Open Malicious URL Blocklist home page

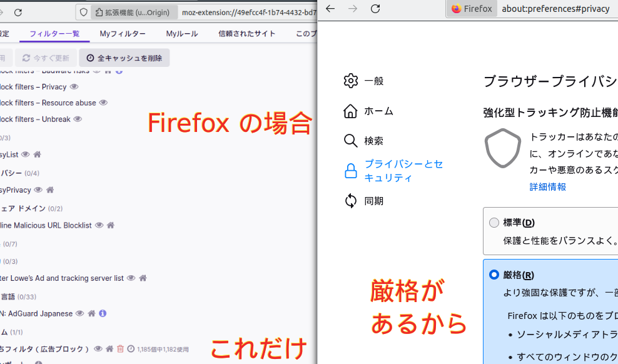pos(110,225)
